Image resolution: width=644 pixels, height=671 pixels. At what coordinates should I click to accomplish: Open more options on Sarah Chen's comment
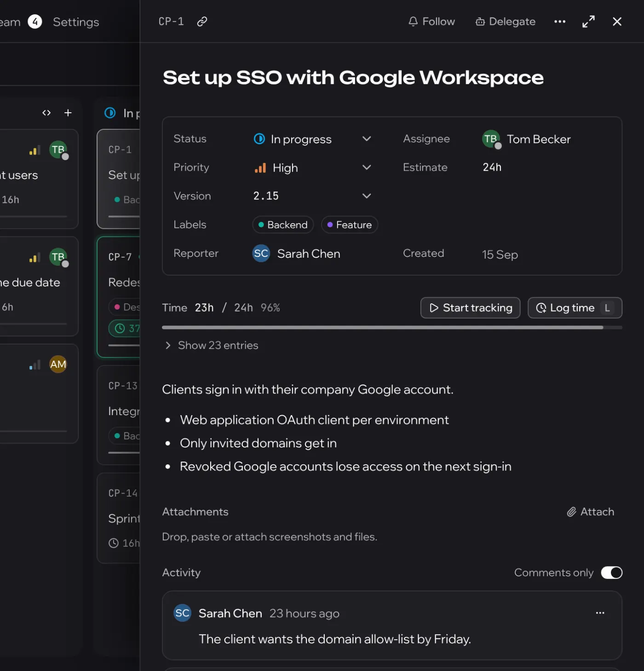tap(600, 613)
